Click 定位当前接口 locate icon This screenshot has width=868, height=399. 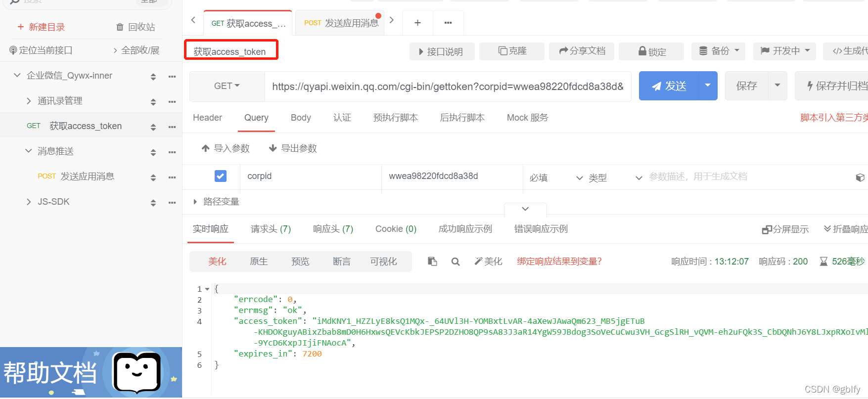13,50
